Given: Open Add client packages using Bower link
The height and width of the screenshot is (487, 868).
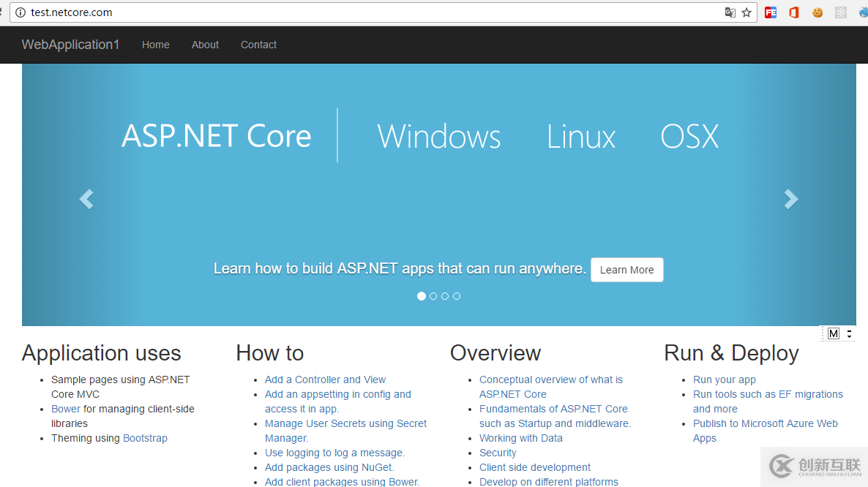Looking at the screenshot, I should pyautogui.click(x=342, y=481).
